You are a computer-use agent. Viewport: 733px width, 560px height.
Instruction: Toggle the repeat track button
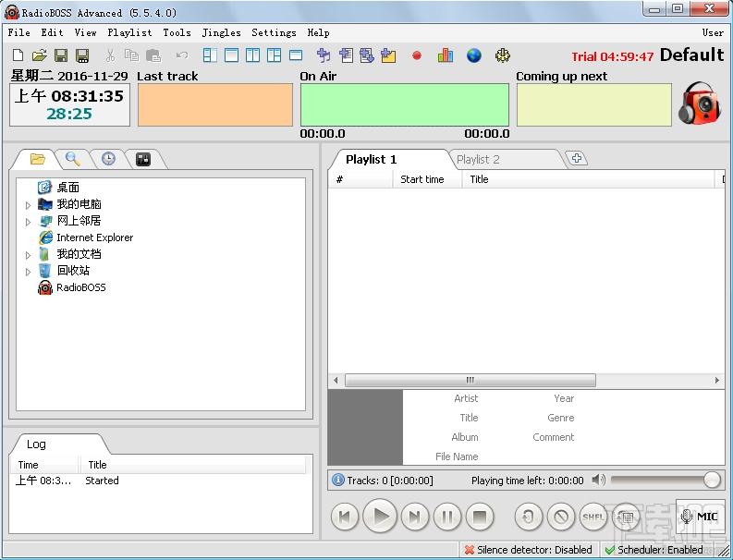click(528, 517)
